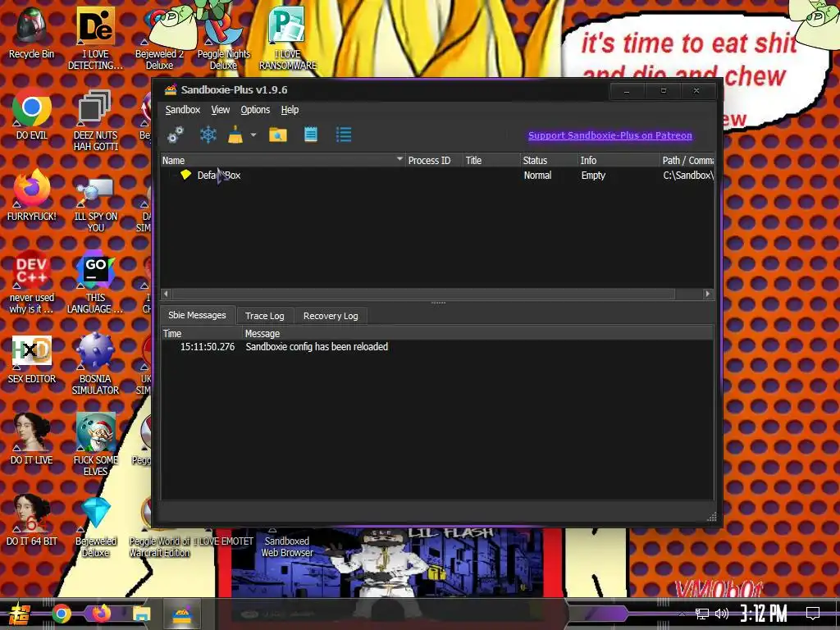Click the sandbox list's left scroll arrow

(166, 294)
